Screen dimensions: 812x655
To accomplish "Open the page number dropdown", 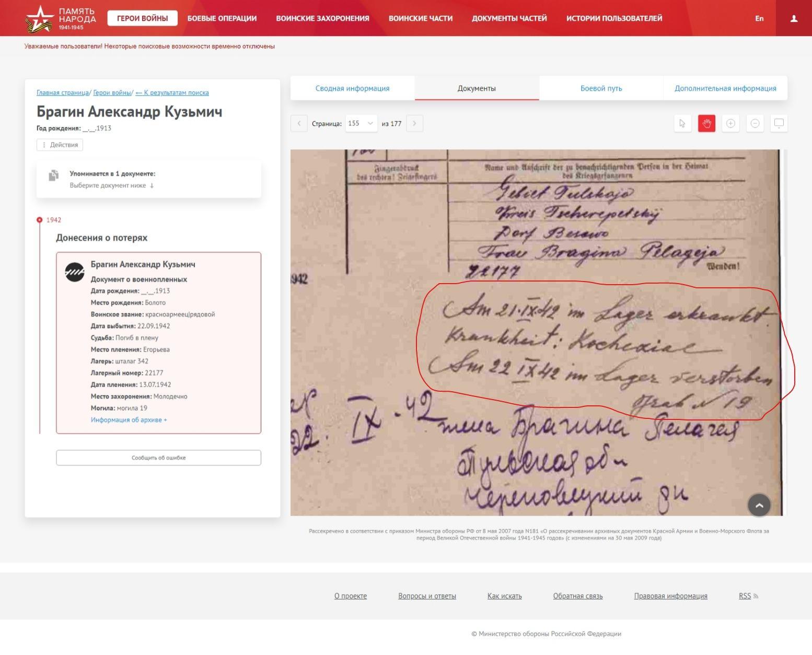I will point(361,124).
